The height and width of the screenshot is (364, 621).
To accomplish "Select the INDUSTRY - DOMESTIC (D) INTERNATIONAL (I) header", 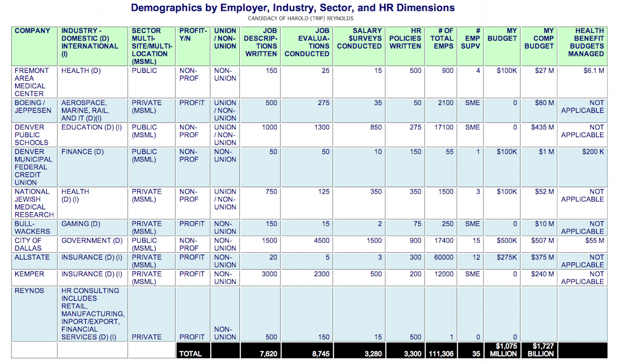I will (x=93, y=46).
